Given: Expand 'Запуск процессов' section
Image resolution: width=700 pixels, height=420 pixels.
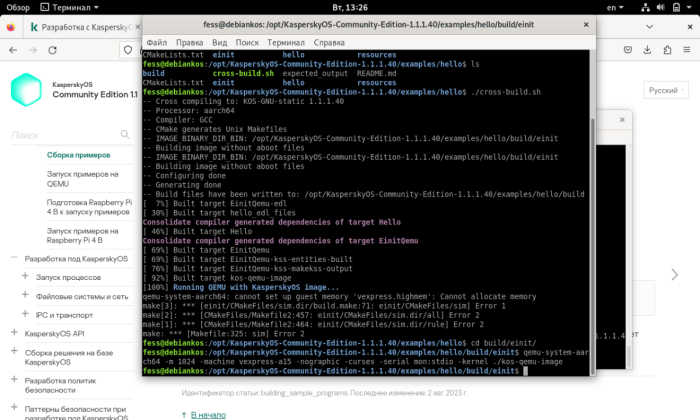Looking at the screenshot, I should coord(25,276).
